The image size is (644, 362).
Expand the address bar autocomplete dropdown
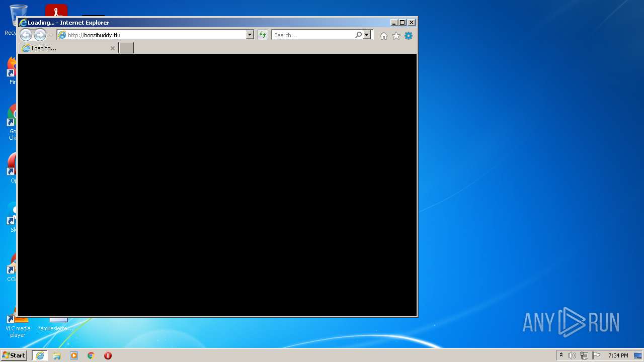point(250,35)
